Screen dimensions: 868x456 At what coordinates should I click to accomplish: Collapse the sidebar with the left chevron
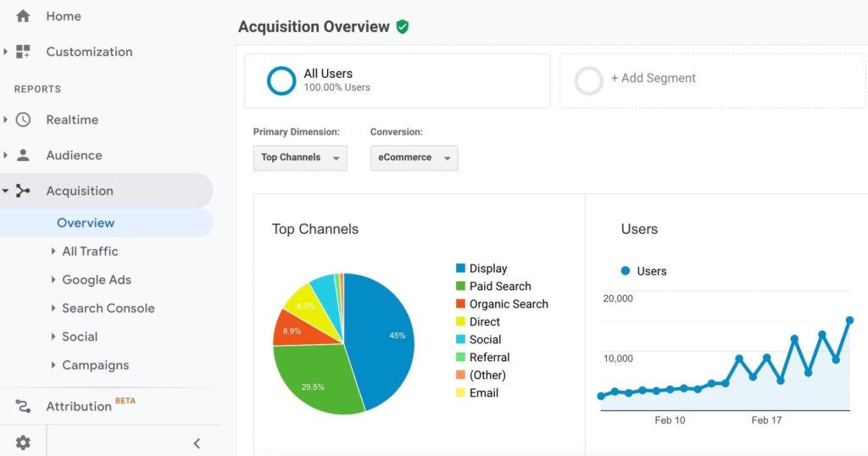coord(197,442)
